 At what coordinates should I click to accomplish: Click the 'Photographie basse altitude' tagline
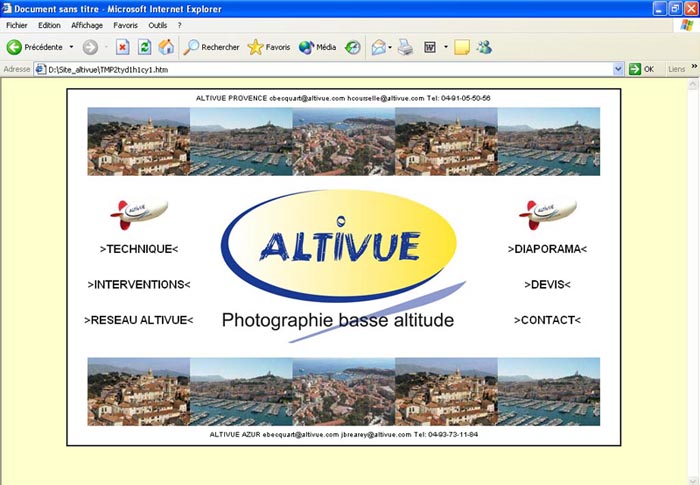338,320
